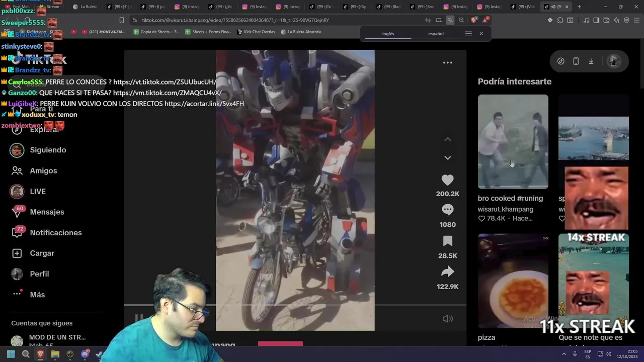644x362 pixels.
Task: Toggle the browser sidebar panel icon
Action: click(x=596, y=20)
